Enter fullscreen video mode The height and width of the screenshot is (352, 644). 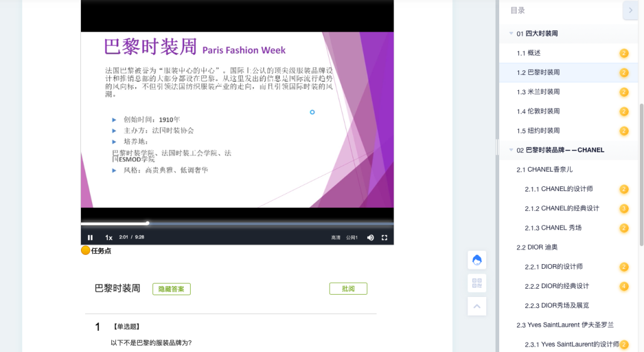click(x=385, y=237)
